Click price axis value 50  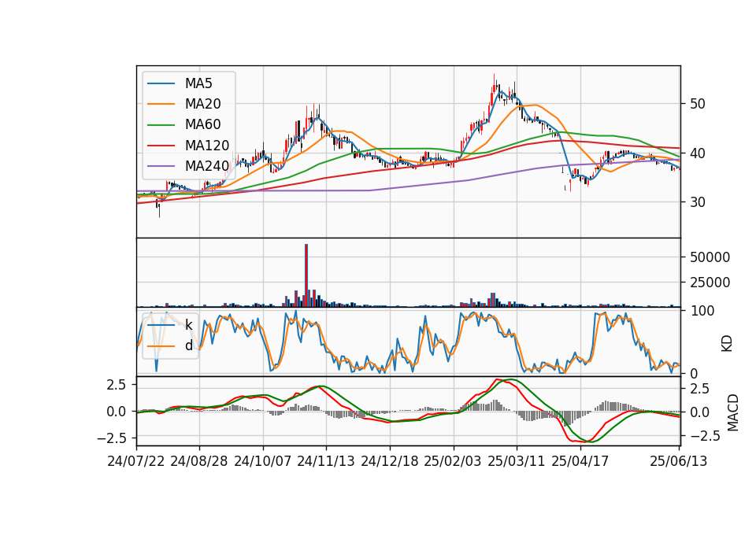pos(697,104)
